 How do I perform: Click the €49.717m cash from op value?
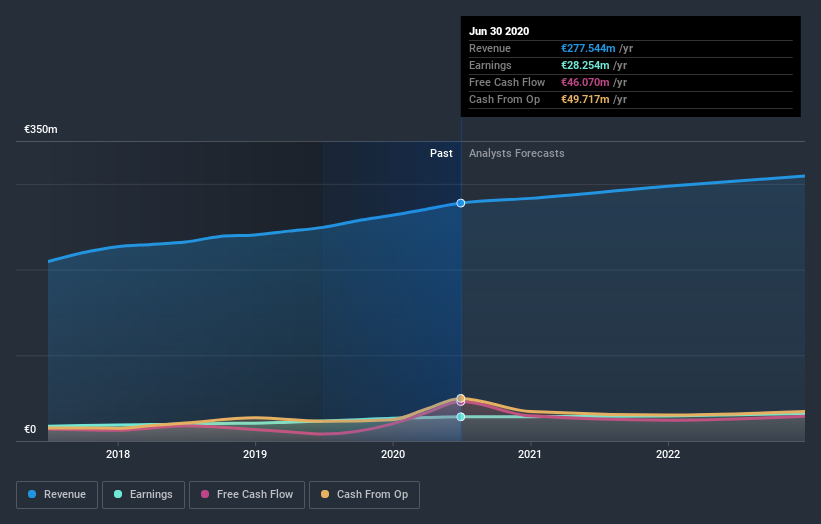585,99
